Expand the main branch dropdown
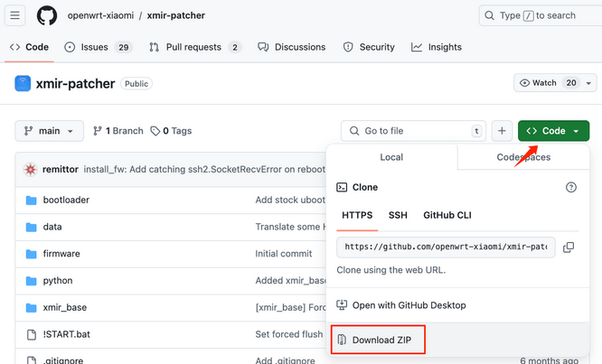This screenshot has width=602, height=364. coord(49,131)
